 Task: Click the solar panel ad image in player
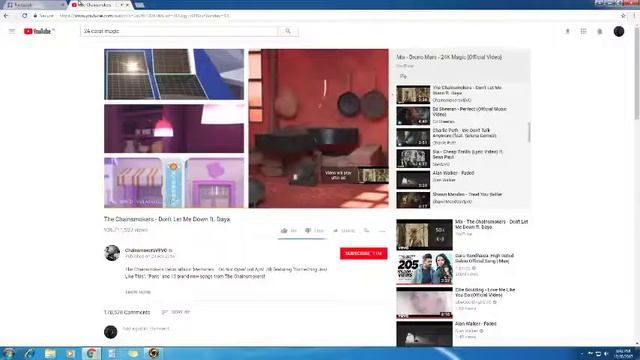(174, 74)
